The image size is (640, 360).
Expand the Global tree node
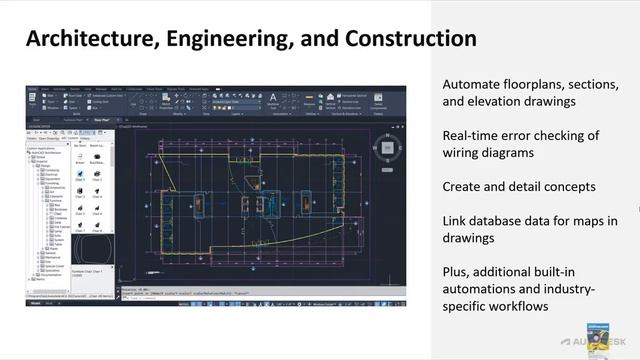(x=29, y=157)
